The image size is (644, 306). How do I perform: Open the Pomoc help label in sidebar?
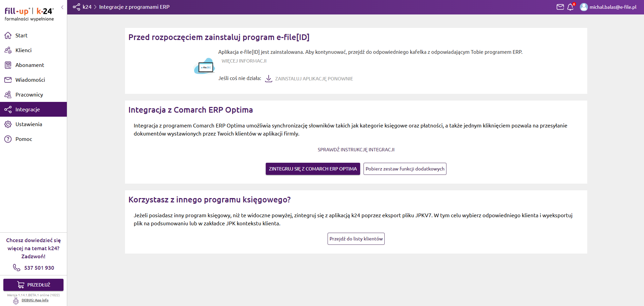click(x=24, y=139)
